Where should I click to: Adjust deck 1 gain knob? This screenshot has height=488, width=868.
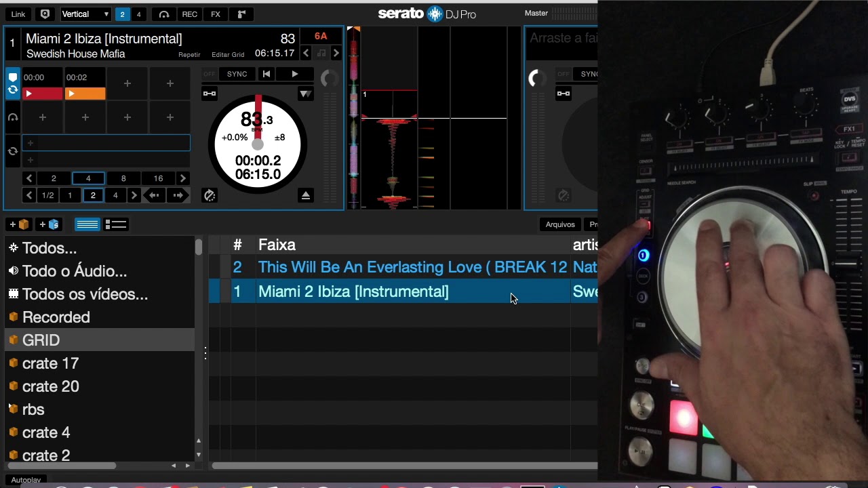point(329,79)
